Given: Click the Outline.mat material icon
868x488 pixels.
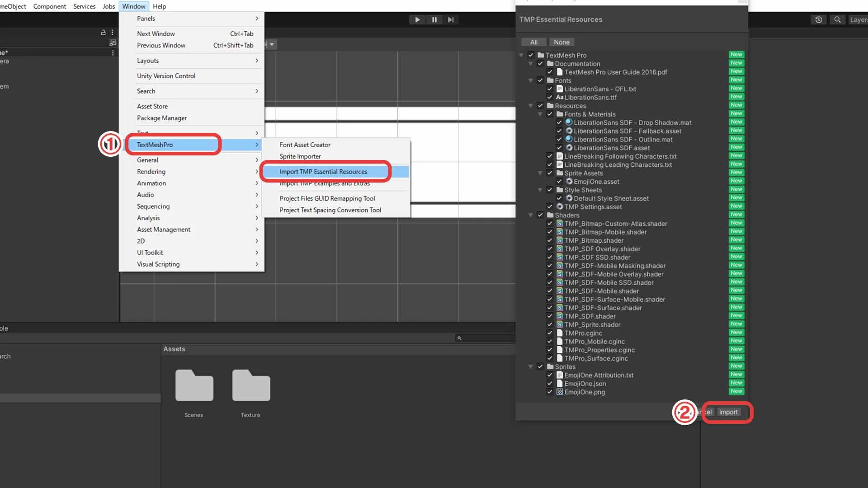Looking at the screenshot, I should [x=569, y=139].
